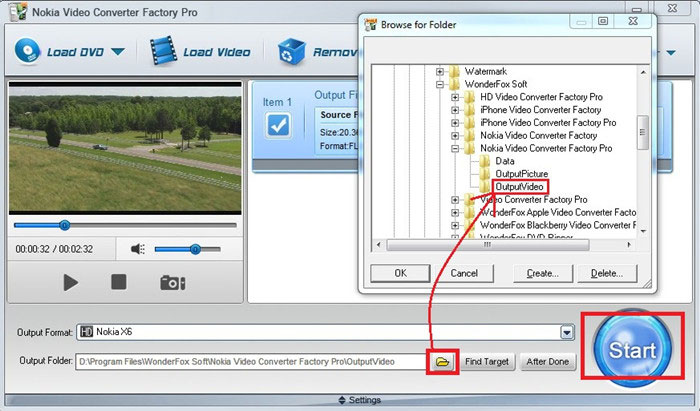Collapse the WonderFox Soft folder node

pos(440,84)
